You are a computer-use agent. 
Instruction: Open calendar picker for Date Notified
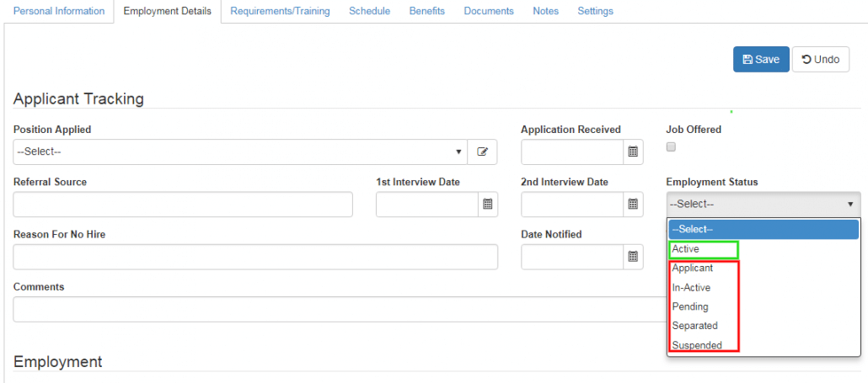[633, 258]
